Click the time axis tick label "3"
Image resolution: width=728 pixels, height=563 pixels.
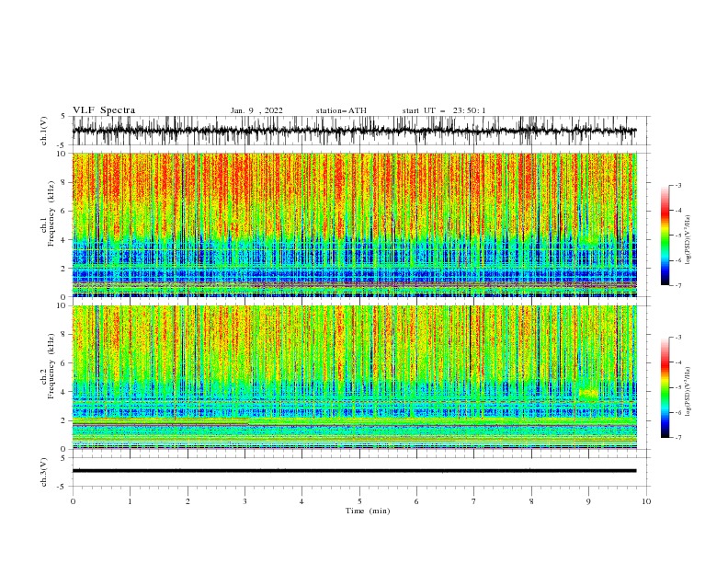[x=245, y=501]
